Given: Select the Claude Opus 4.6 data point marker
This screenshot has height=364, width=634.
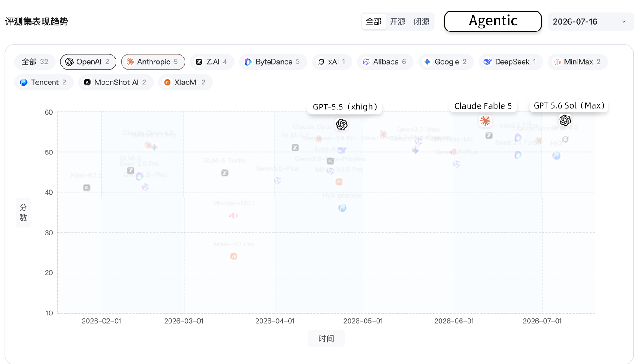Looking at the screenshot, I should [148, 145].
